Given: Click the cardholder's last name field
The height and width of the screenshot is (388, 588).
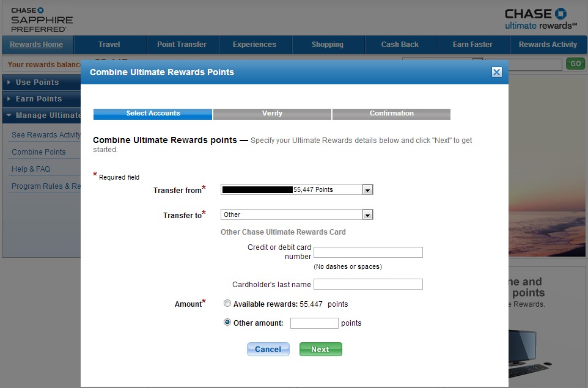Looking at the screenshot, I should pyautogui.click(x=368, y=284).
